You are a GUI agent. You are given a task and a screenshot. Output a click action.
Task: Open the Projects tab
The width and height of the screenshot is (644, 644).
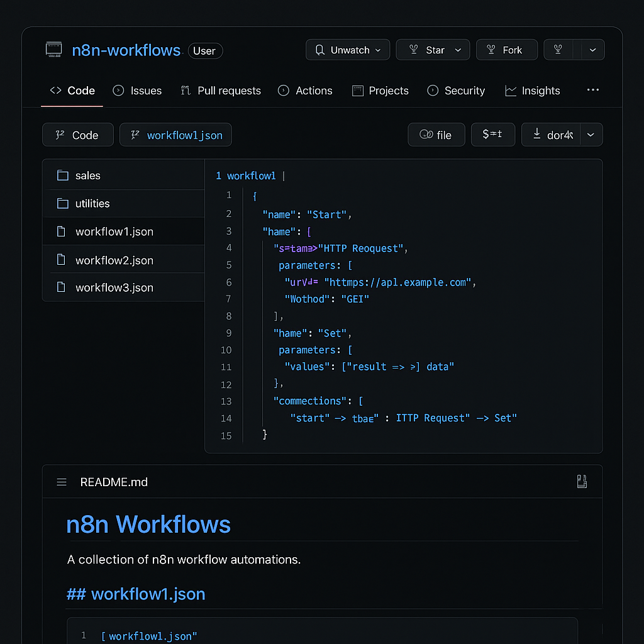[x=380, y=91]
